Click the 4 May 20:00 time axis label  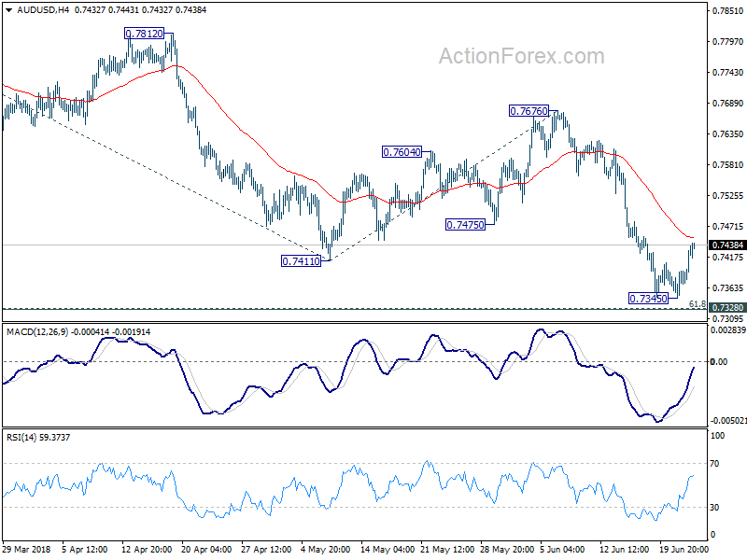tap(326, 550)
